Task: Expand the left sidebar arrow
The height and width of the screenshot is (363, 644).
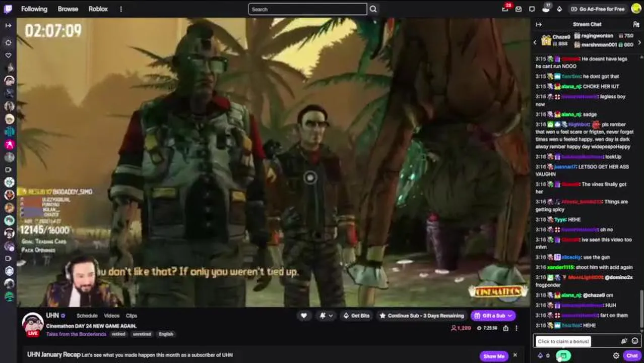Action: tap(8, 25)
